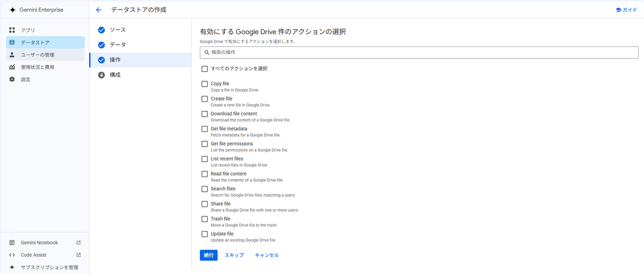The height and width of the screenshot is (274, 644).
Task: Click the Gemini Notebook page icon
Action: [12, 243]
